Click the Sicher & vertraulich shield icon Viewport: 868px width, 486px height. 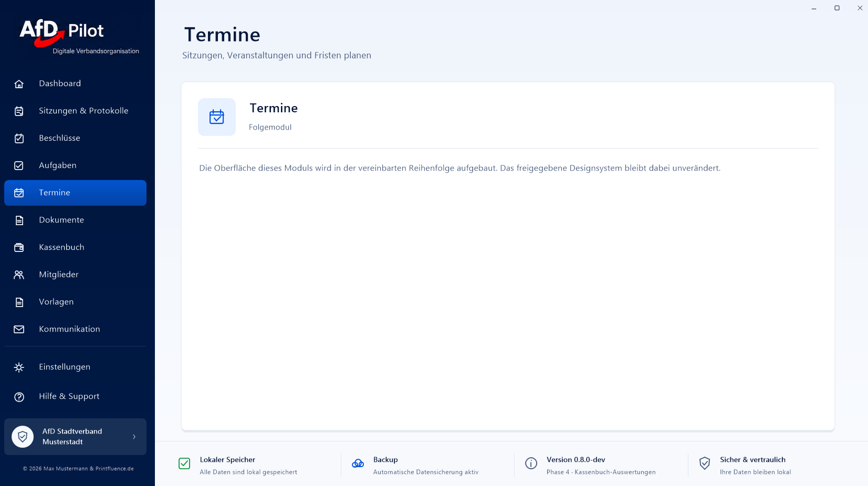click(705, 463)
